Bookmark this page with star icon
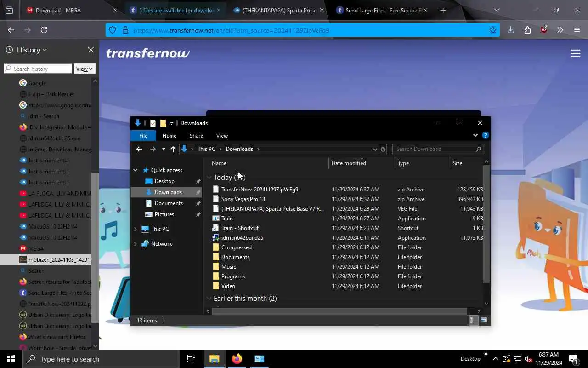588x368 pixels. [x=493, y=30]
